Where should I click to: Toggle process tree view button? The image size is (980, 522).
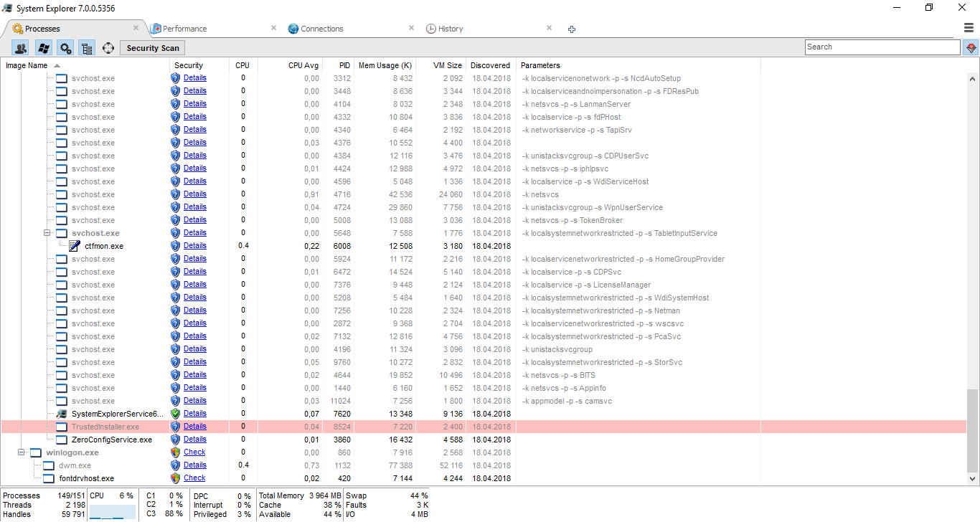point(87,48)
